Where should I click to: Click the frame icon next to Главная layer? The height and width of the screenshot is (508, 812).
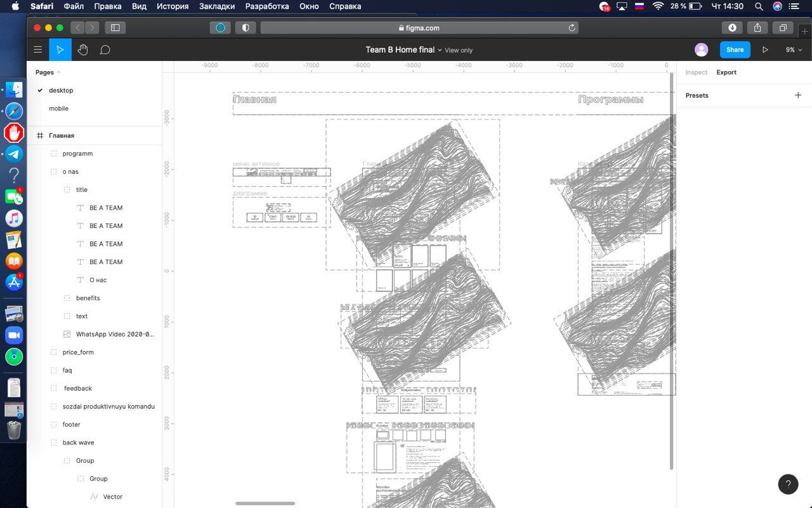[x=40, y=135]
